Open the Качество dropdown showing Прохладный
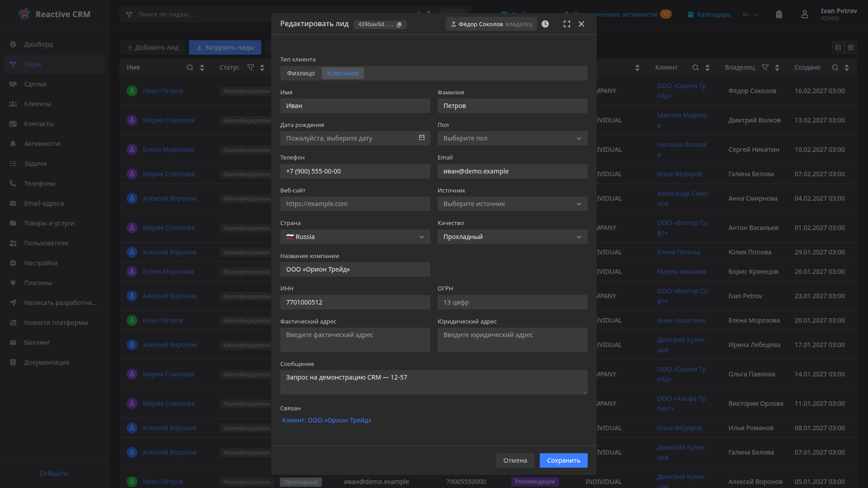The image size is (868, 488). pyautogui.click(x=513, y=237)
